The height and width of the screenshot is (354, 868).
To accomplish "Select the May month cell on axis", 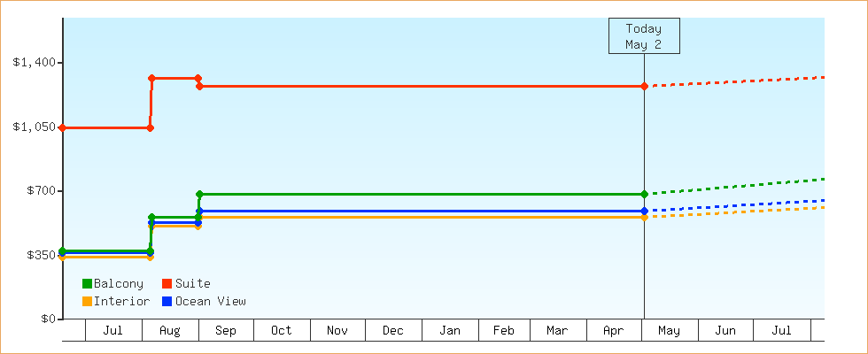I will tap(670, 330).
